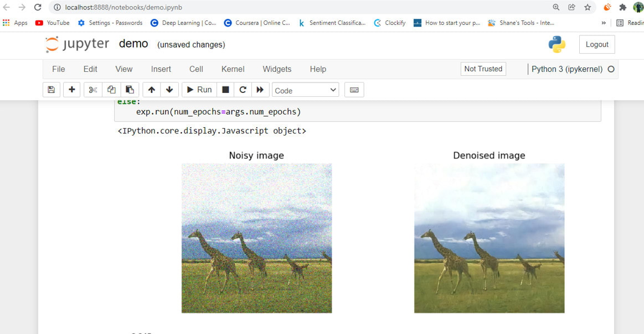Open the Help menu
644x334 pixels.
(318, 69)
